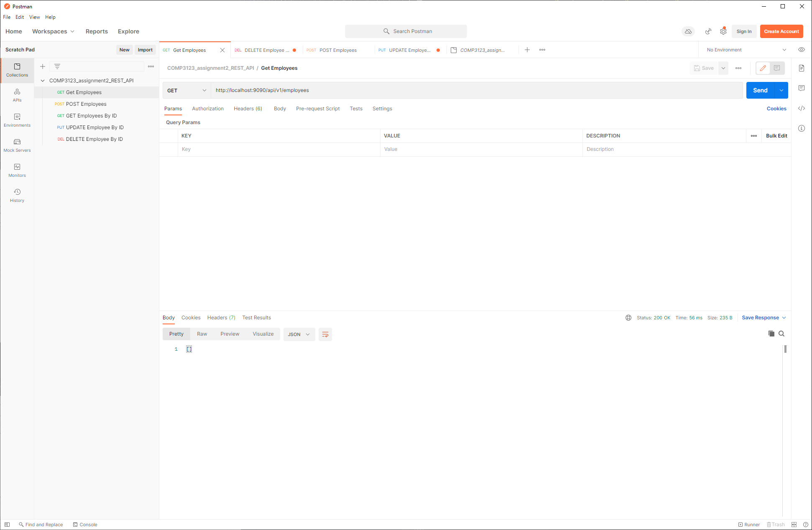Click the Search Postman field
Screen dimensions: 812x530
click(406, 31)
